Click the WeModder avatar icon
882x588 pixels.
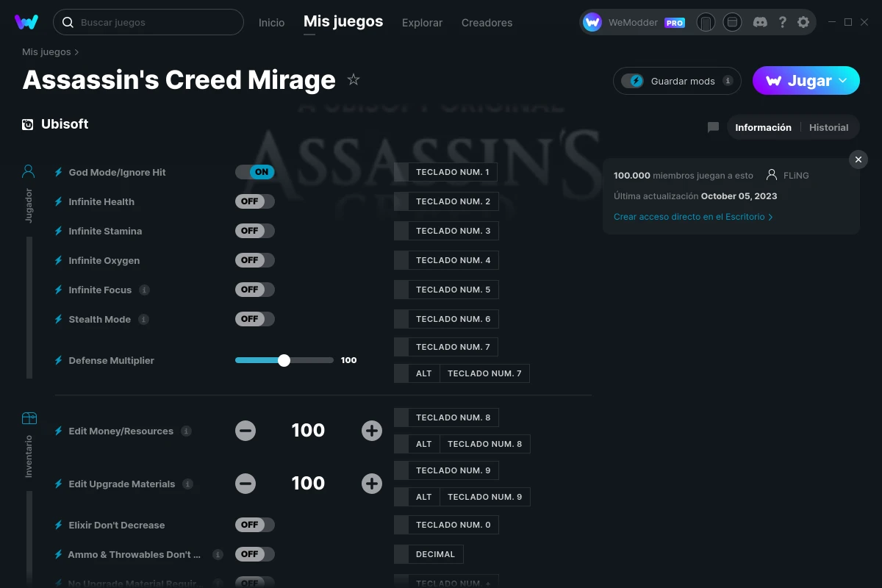click(592, 23)
